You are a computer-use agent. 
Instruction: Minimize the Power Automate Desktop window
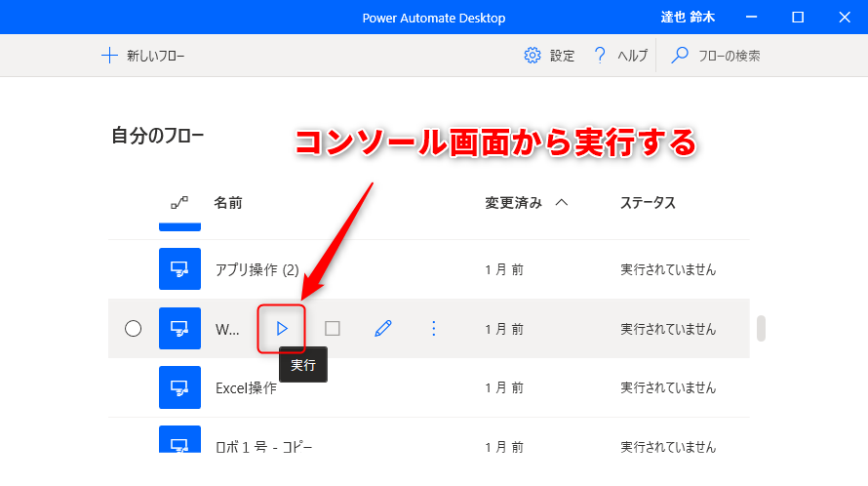(x=751, y=18)
